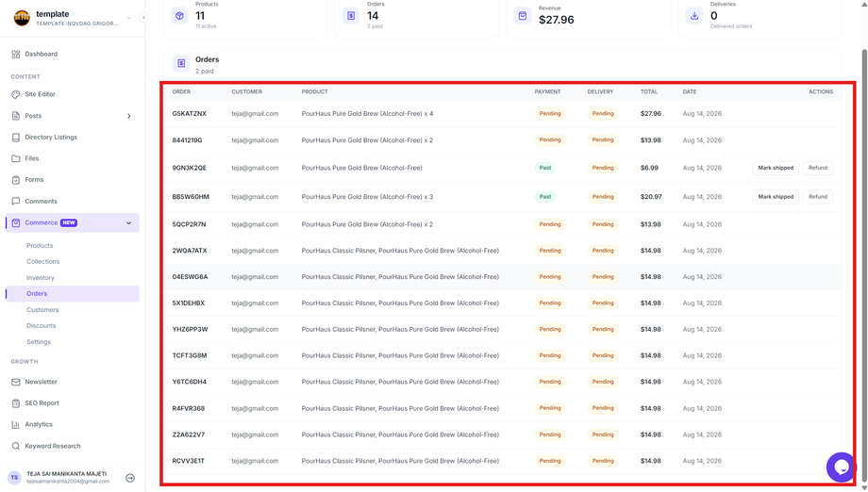Viewport: 868px width, 492px height.
Task: Click order ID Z2A622V7
Action: 188,435
